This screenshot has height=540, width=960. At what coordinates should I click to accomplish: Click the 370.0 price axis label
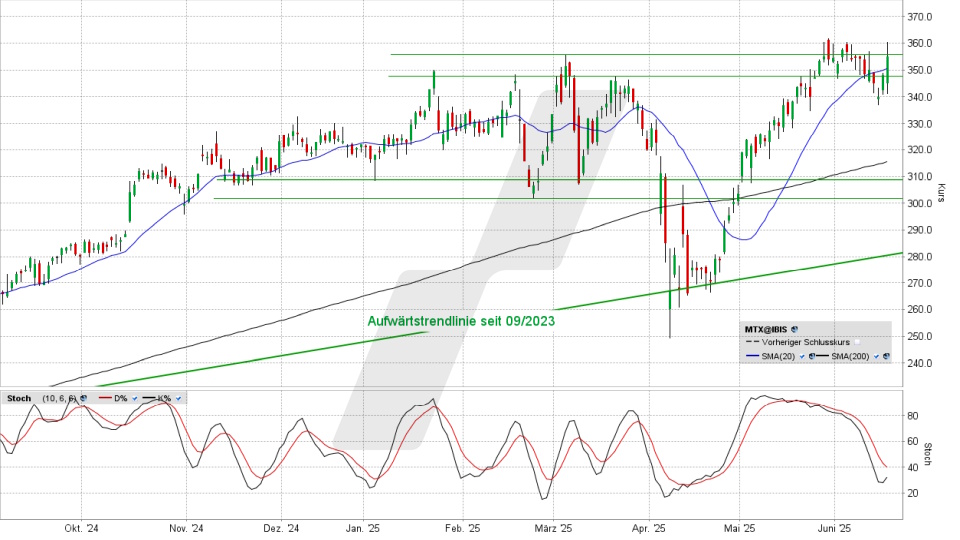pos(919,17)
